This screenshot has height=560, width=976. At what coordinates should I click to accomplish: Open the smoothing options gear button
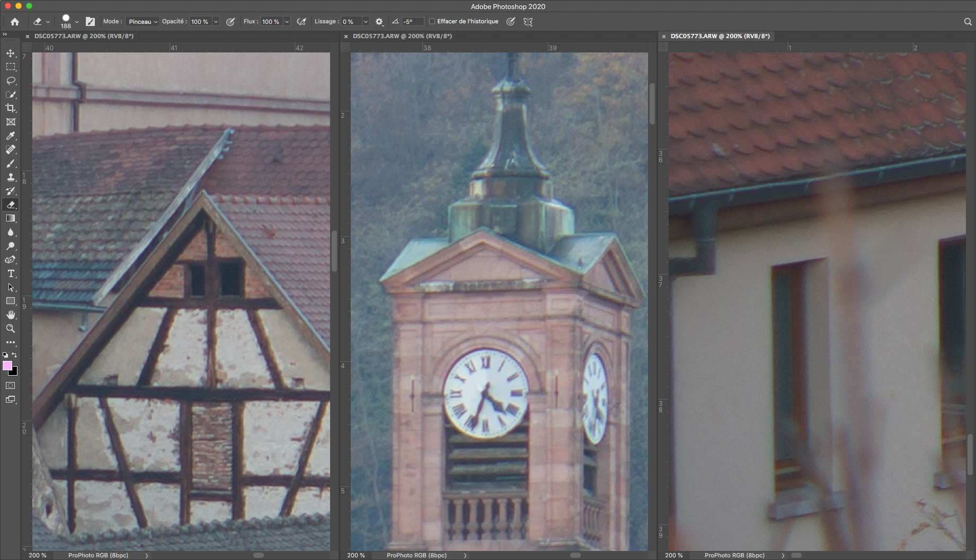379,22
